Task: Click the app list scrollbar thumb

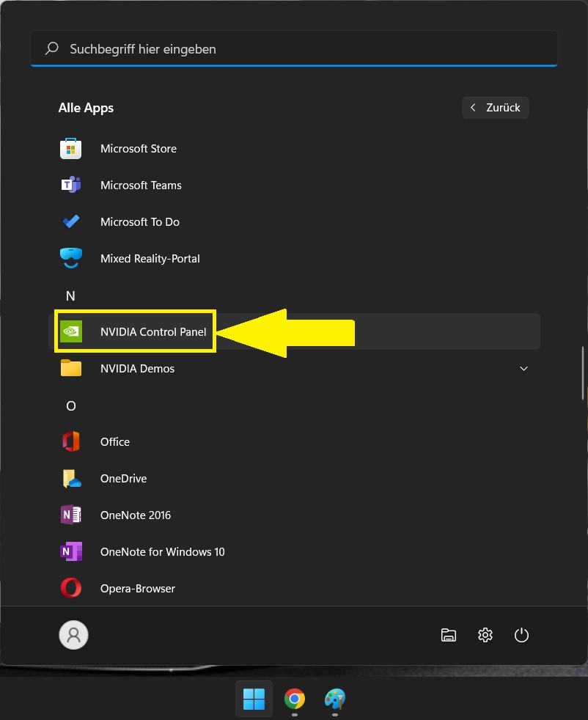Action: [x=583, y=373]
